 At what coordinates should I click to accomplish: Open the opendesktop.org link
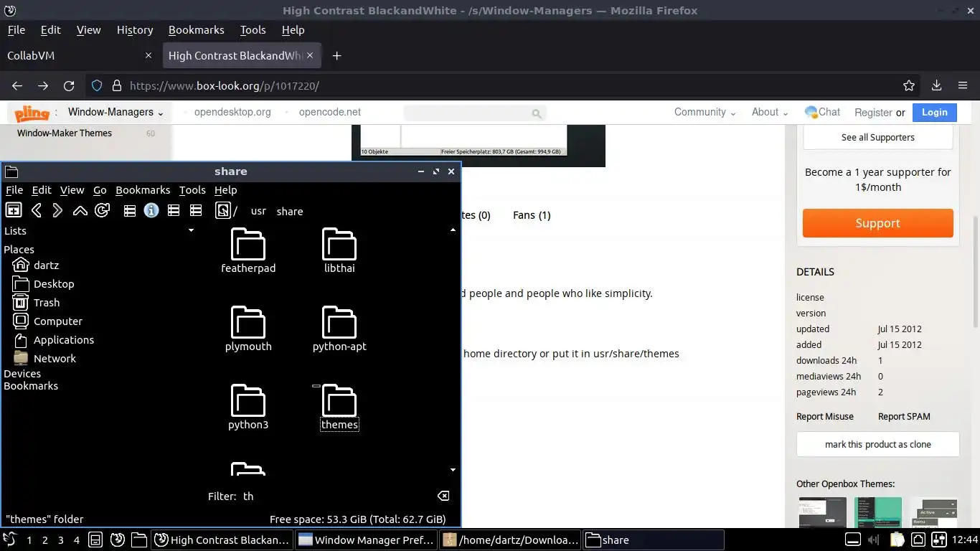click(232, 112)
